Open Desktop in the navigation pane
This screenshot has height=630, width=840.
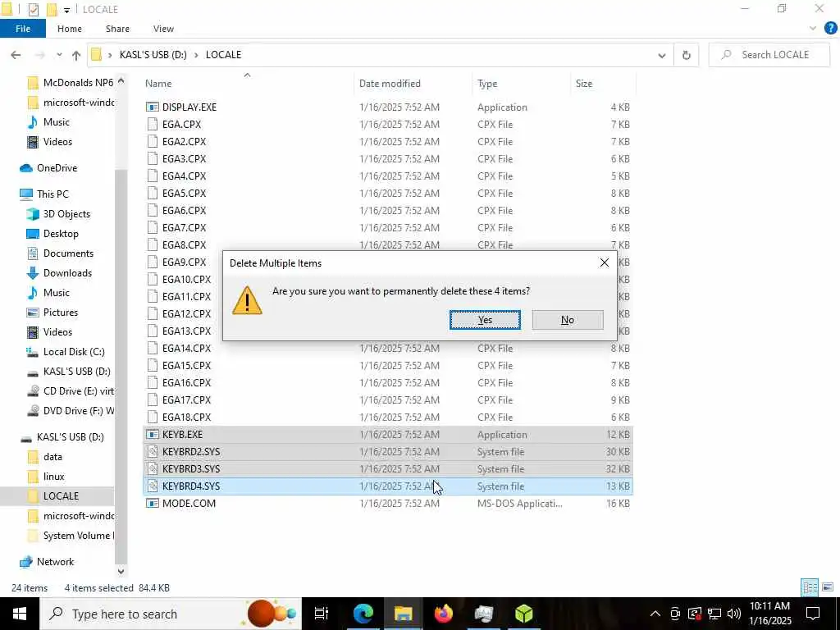click(x=61, y=234)
